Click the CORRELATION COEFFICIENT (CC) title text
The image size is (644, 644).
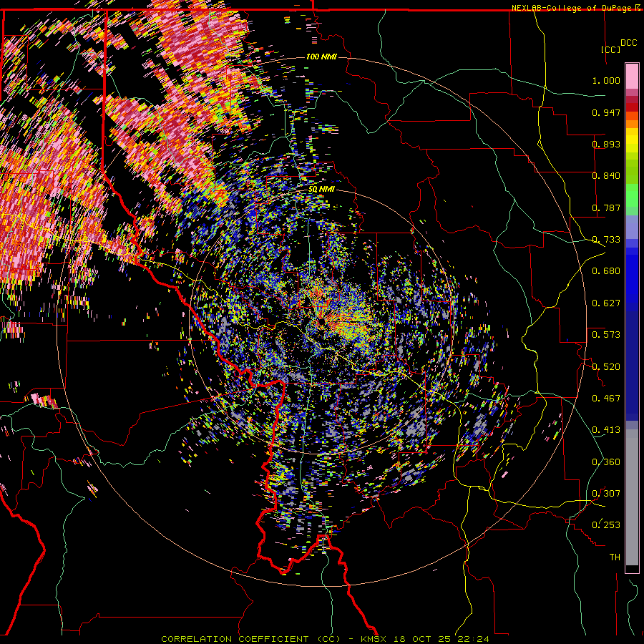[x=251, y=639]
